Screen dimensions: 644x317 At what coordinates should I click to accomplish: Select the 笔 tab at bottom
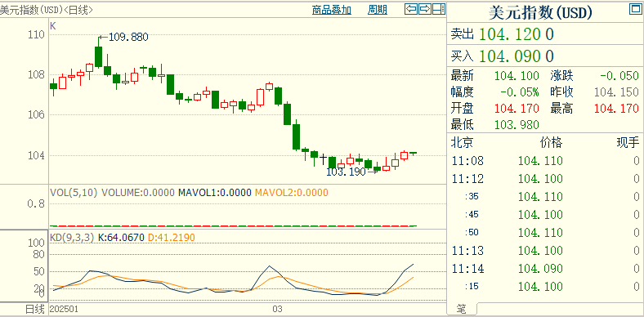click(x=462, y=309)
